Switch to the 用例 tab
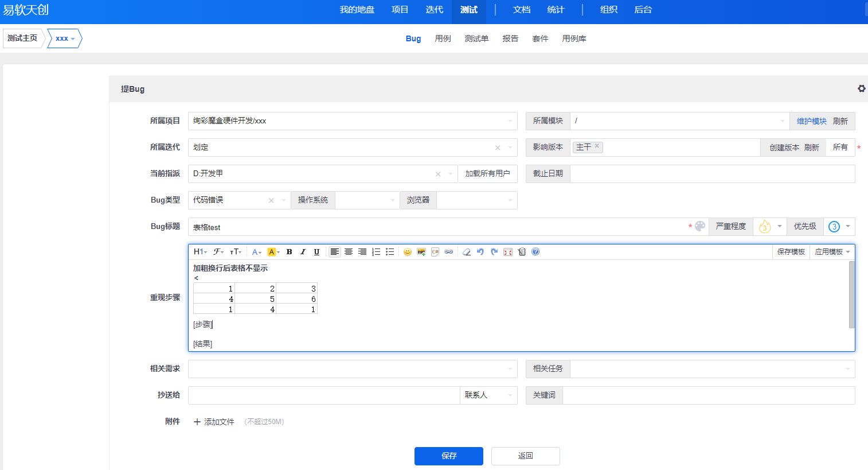The image size is (868, 470). coord(443,38)
